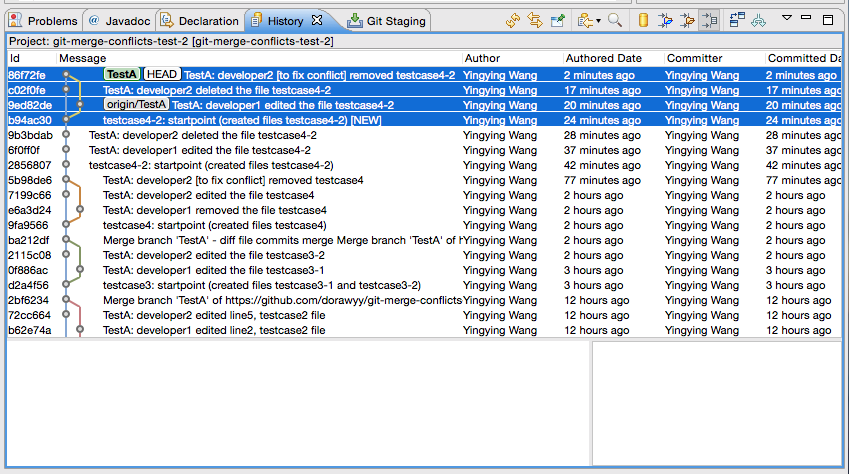Screen dimensions: 849x474
Task: Select commit 5b98de6
Action: point(424,180)
